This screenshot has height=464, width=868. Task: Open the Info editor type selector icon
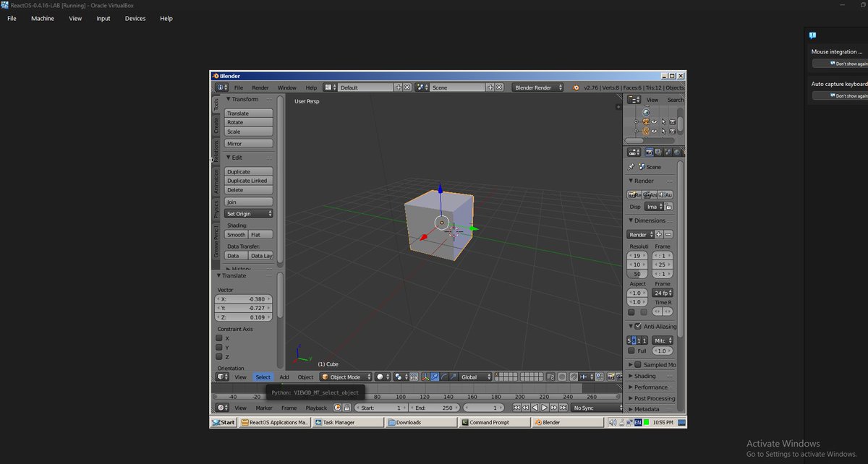point(221,87)
